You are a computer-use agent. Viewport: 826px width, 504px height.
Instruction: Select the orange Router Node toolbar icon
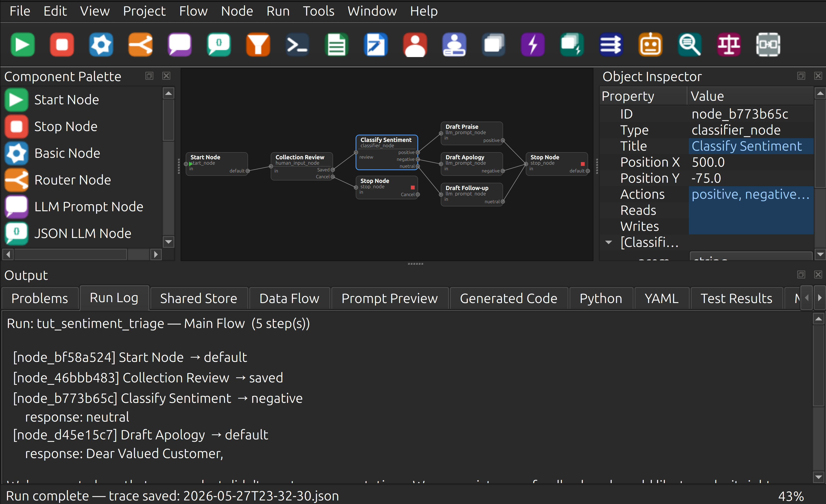(x=140, y=45)
